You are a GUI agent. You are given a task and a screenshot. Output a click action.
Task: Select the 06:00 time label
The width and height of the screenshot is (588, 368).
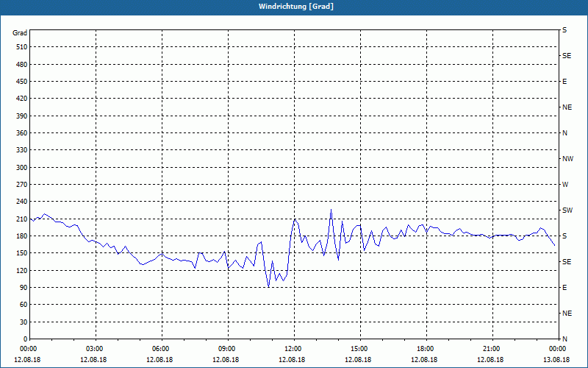click(162, 349)
